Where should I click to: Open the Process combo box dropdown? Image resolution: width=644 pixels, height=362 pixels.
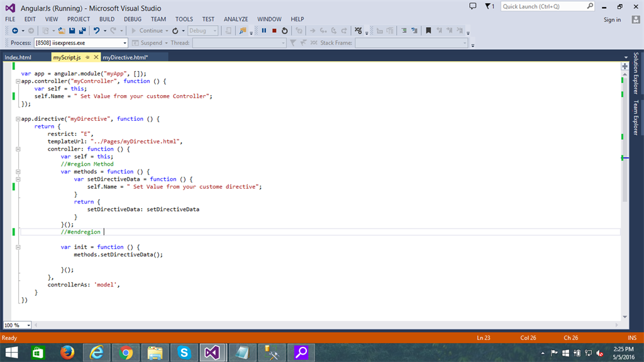125,43
